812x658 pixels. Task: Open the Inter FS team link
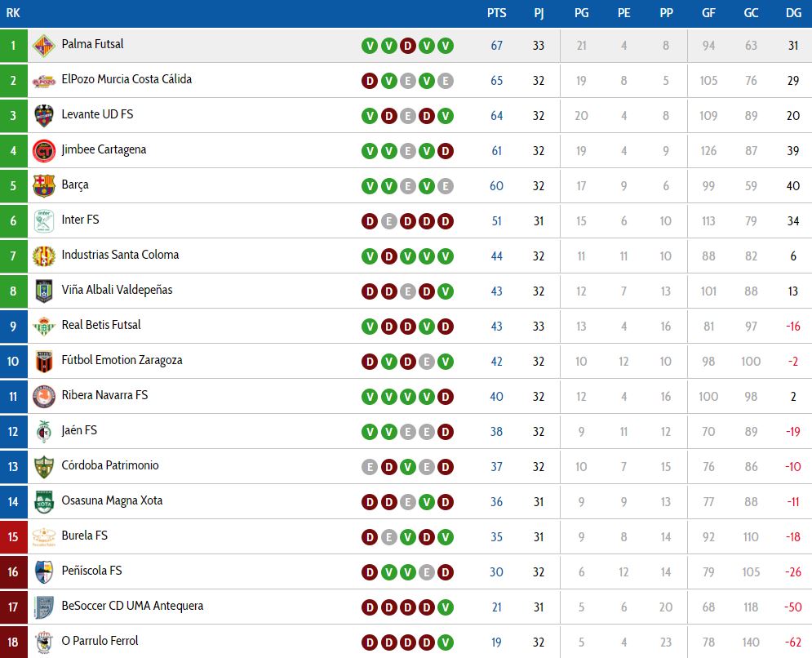tap(80, 220)
